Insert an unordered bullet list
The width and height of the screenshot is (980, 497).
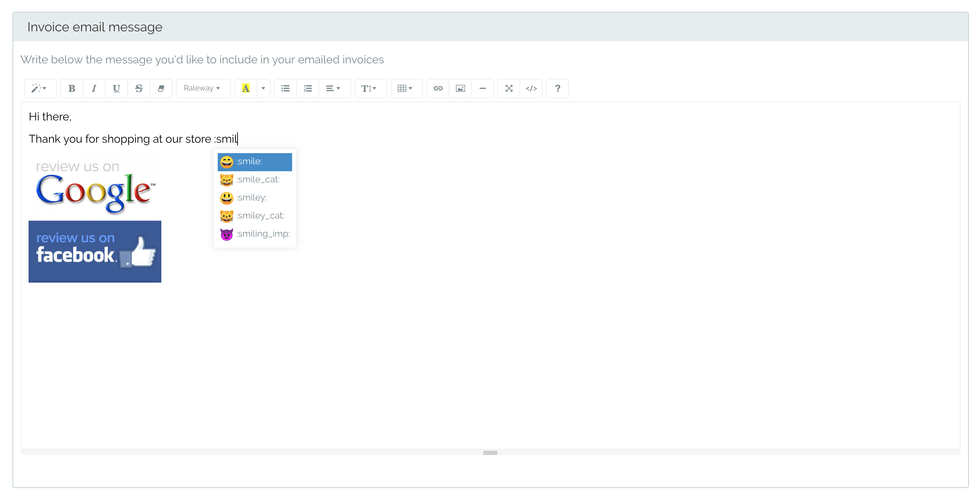click(285, 88)
